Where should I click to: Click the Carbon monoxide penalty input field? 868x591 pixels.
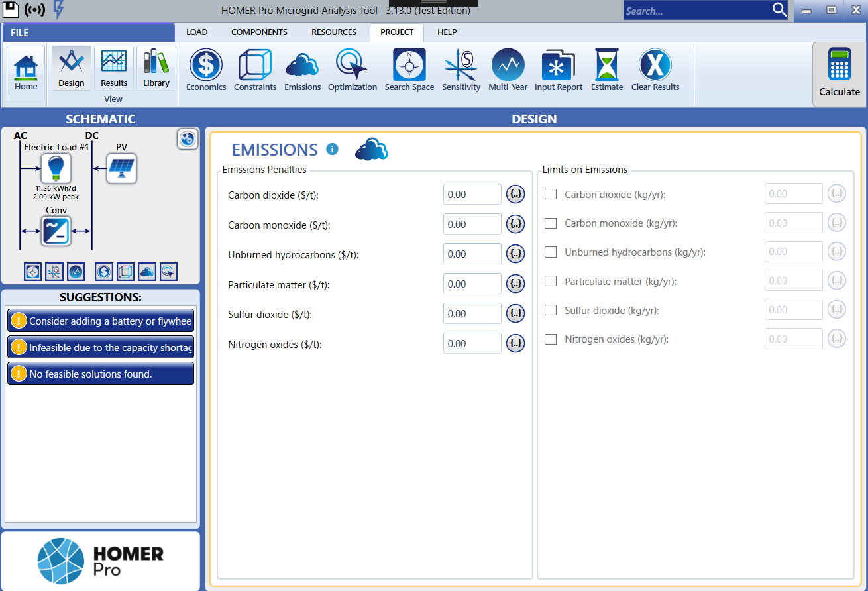(x=472, y=224)
